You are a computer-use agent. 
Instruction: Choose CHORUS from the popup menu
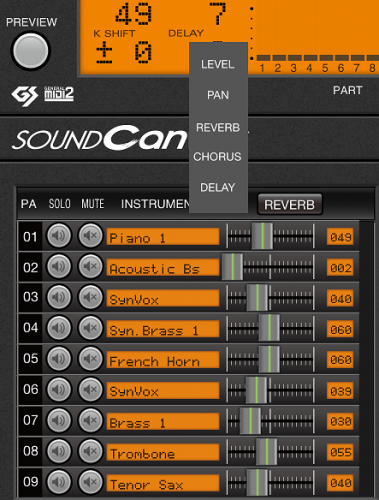(218, 157)
